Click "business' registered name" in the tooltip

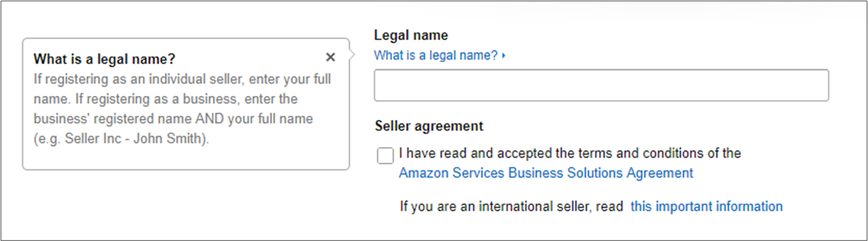pyautogui.click(x=112, y=119)
